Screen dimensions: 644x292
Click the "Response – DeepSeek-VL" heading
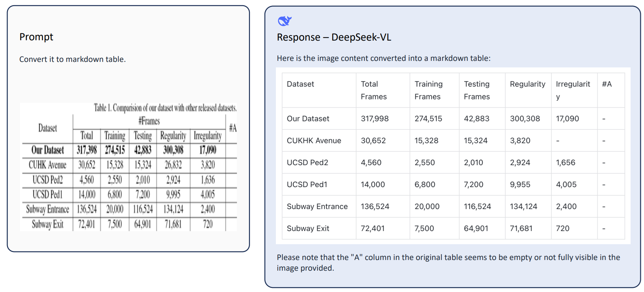coord(334,37)
